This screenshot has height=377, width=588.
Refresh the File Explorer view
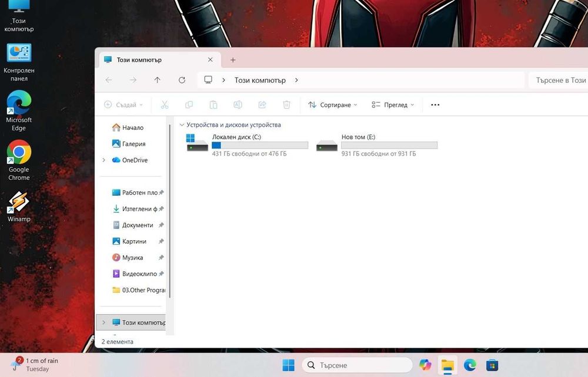(x=182, y=80)
